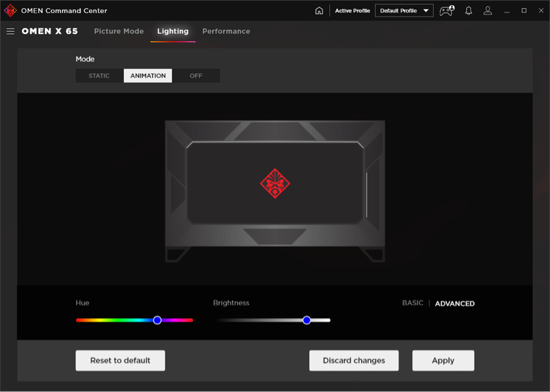This screenshot has width=550, height=392.
Task: Switch to BASIC color controls
Action: tap(412, 303)
